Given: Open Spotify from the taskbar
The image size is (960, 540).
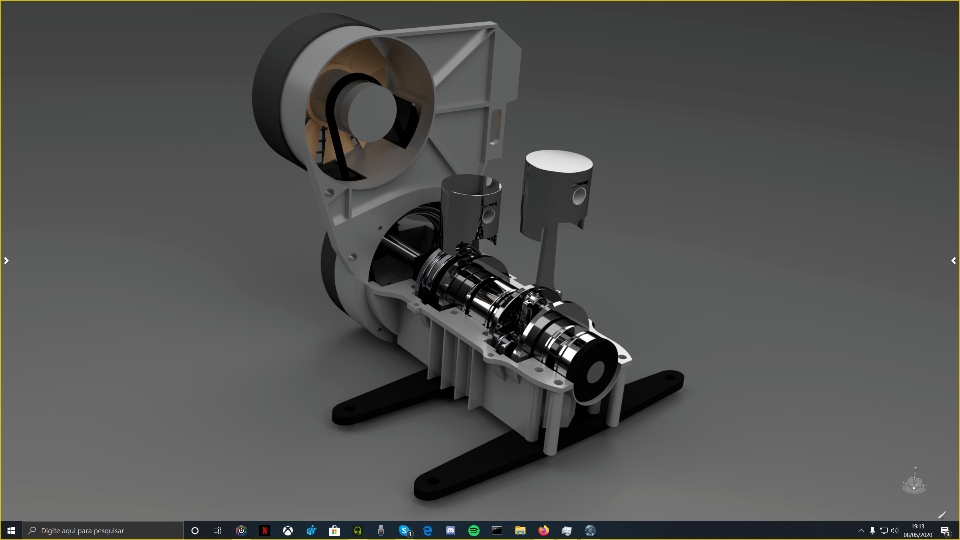Looking at the screenshot, I should click(x=474, y=530).
